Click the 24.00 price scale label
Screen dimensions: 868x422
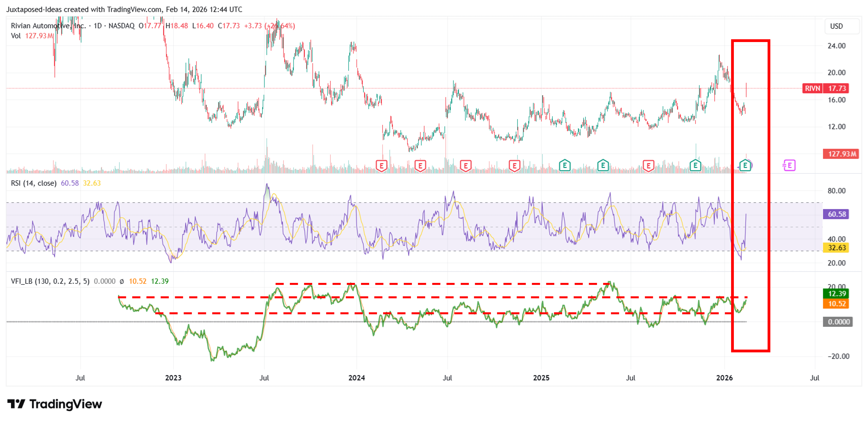pyautogui.click(x=836, y=46)
